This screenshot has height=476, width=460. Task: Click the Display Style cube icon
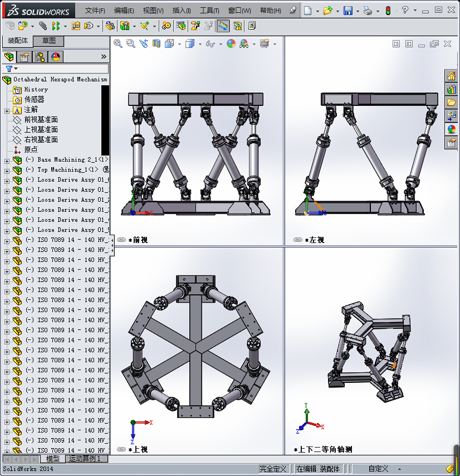pos(190,44)
